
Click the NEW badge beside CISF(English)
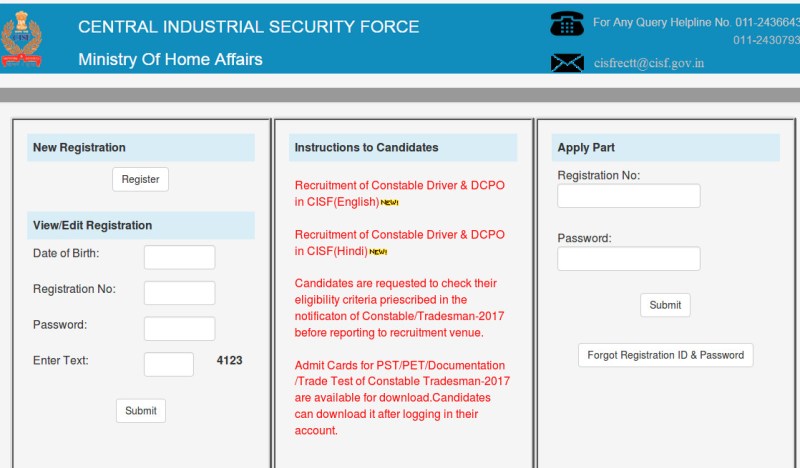(390, 203)
